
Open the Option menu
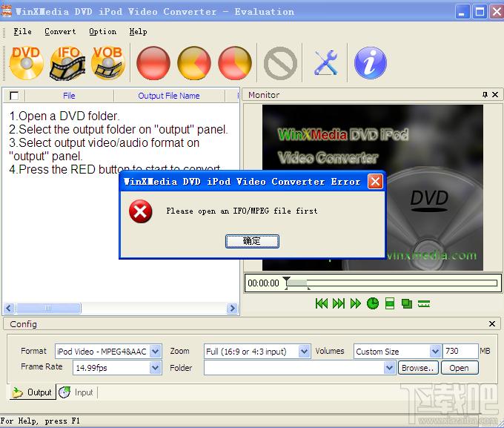point(102,32)
